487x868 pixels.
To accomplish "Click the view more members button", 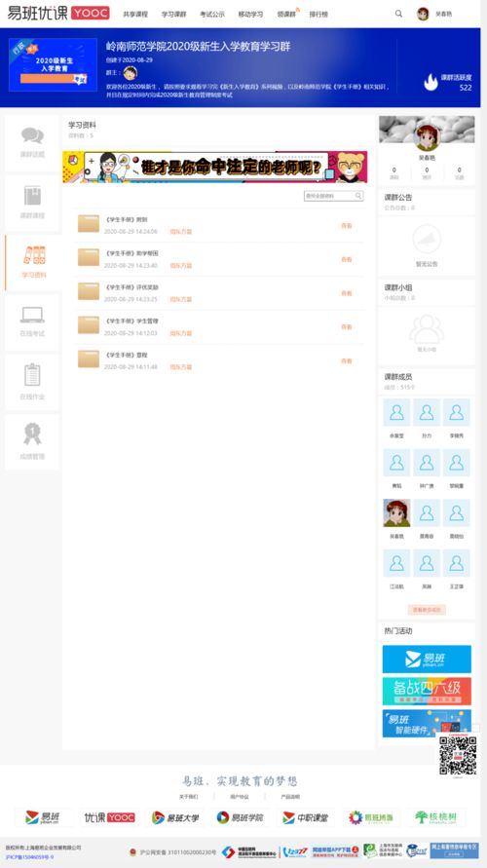I will point(427,610).
